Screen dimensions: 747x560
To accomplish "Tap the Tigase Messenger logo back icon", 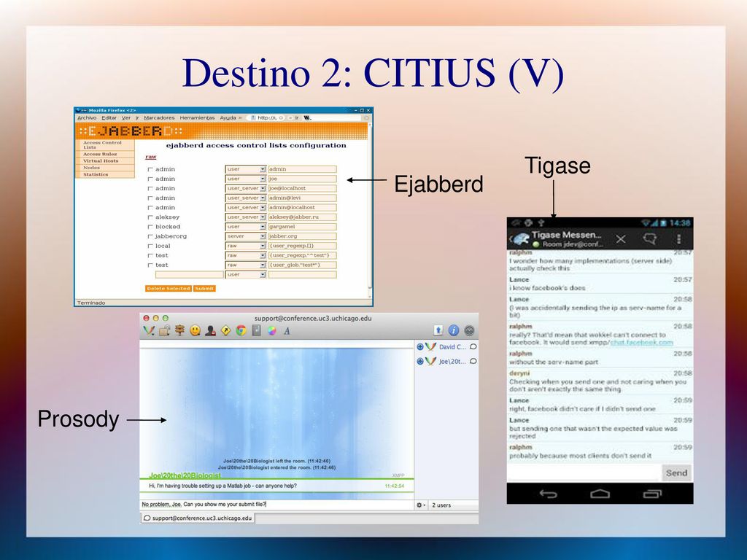I will coord(520,239).
